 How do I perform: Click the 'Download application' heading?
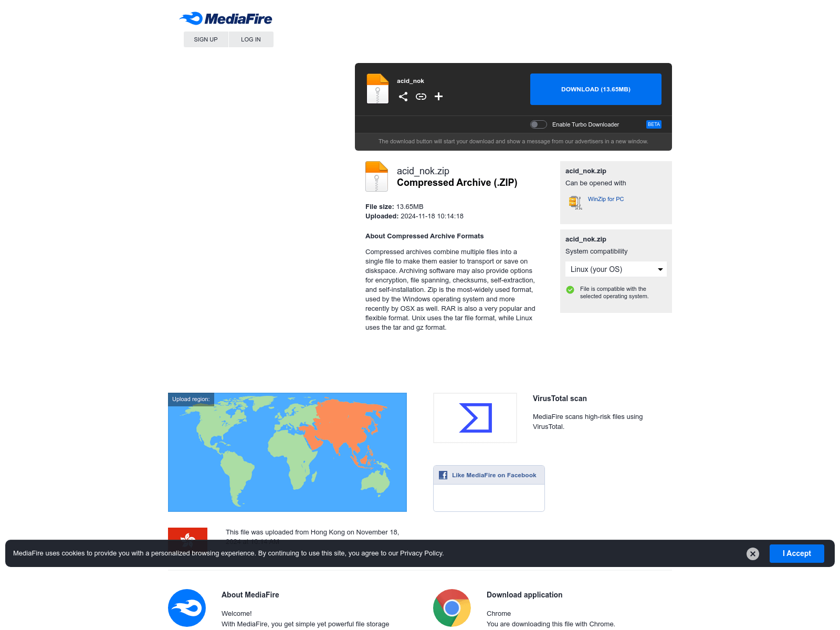pos(524,595)
